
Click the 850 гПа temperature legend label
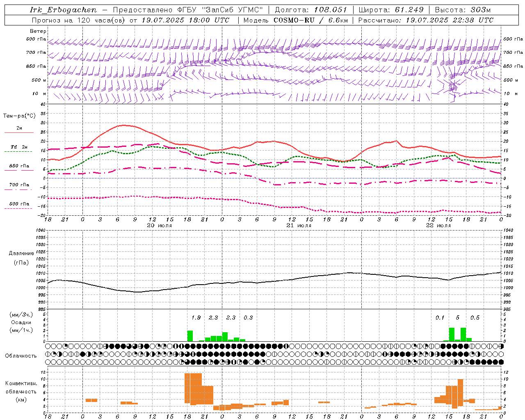(19, 166)
